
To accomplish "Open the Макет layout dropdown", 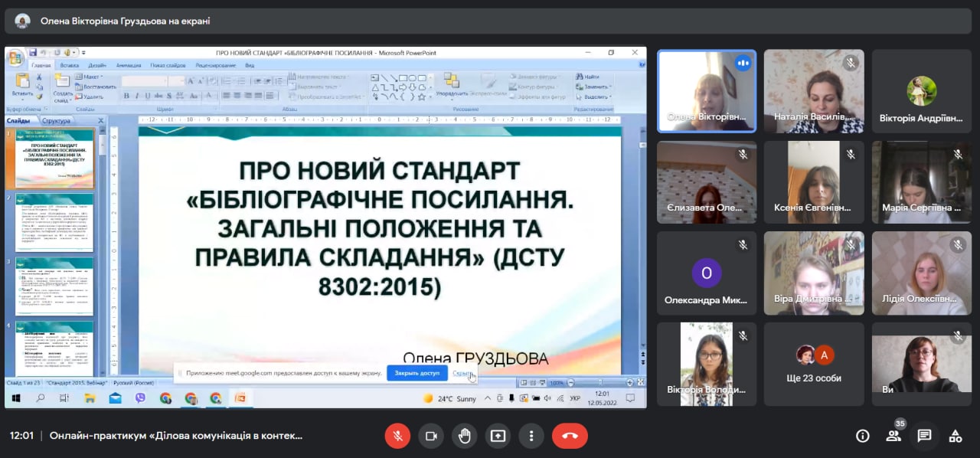I will [x=90, y=77].
